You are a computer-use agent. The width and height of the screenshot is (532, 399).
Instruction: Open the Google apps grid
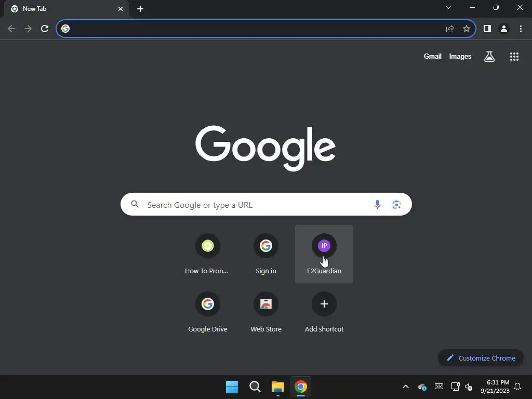[514, 56]
